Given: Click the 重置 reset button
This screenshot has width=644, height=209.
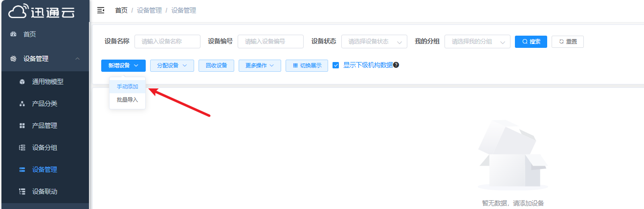Looking at the screenshot, I should point(567,42).
